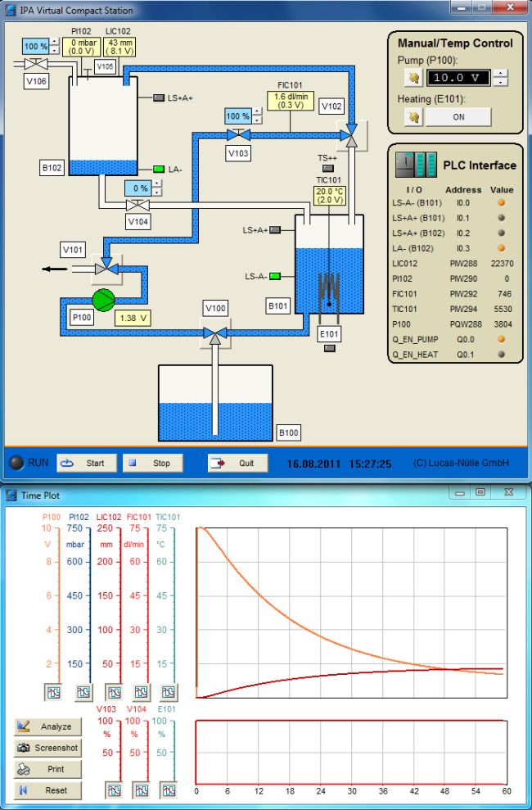Screen dimensions: 532x810
Task: Toggle manual mode hand icon for Pump P100
Action: click(x=413, y=78)
